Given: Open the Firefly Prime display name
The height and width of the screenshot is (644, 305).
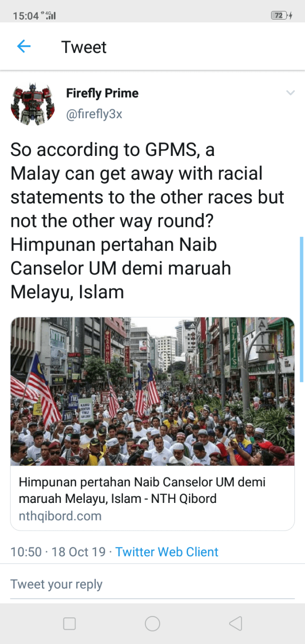Looking at the screenshot, I should click(x=102, y=93).
